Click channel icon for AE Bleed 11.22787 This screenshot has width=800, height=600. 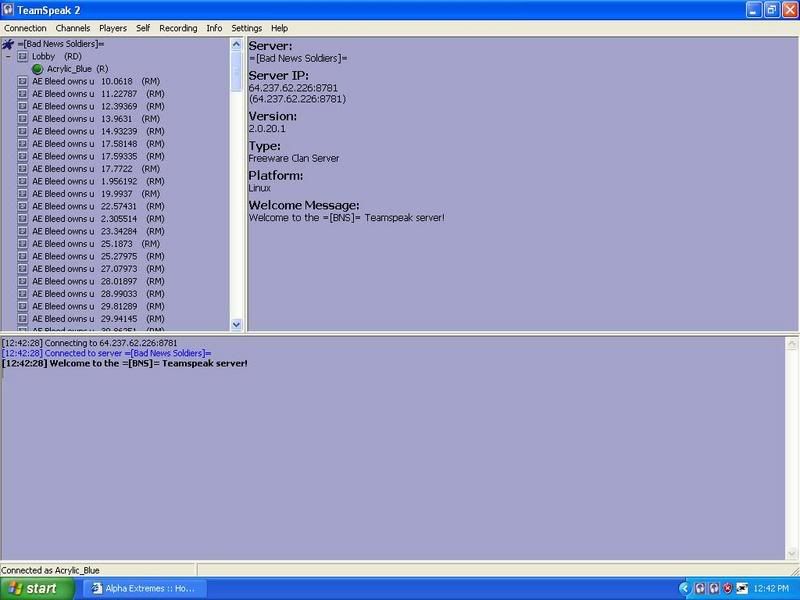[x=22, y=94]
